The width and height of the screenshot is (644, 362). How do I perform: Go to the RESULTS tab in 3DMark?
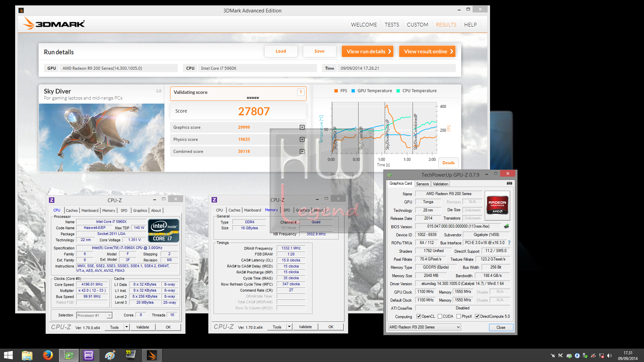point(446,25)
